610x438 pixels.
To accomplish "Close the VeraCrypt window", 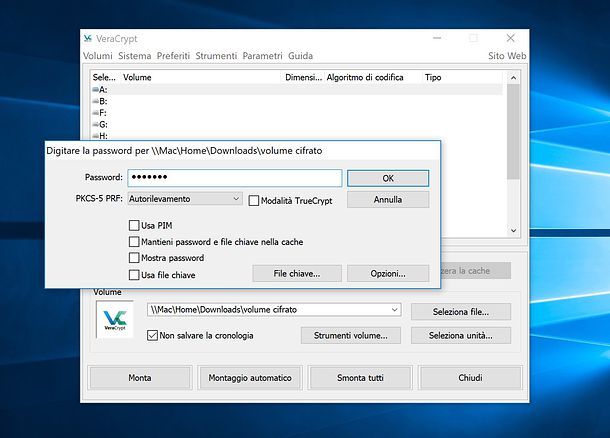I will [510, 38].
